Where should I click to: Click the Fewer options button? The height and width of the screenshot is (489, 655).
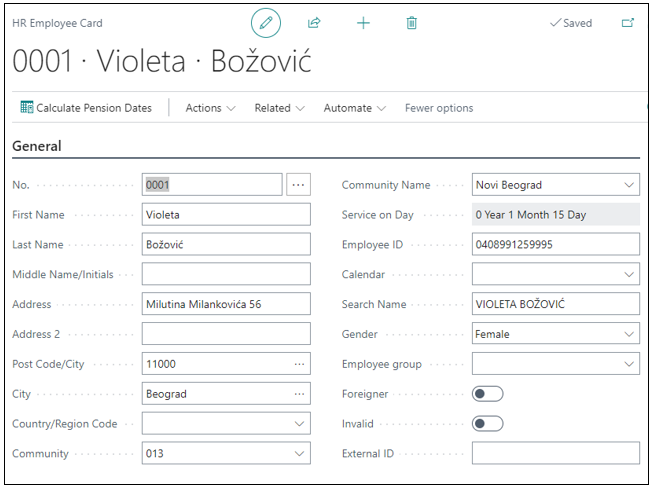[439, 108]
